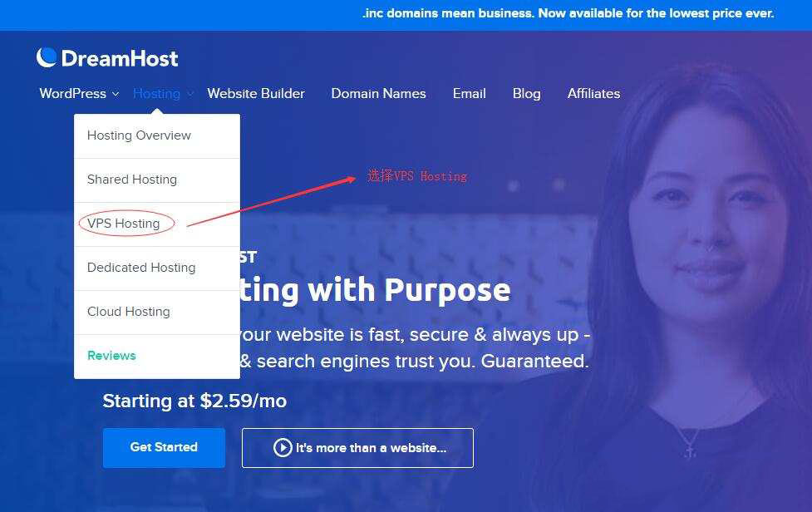812x512 pixels.
Task: Select Cloud Hosting menu entry
Action: (157, 313)
